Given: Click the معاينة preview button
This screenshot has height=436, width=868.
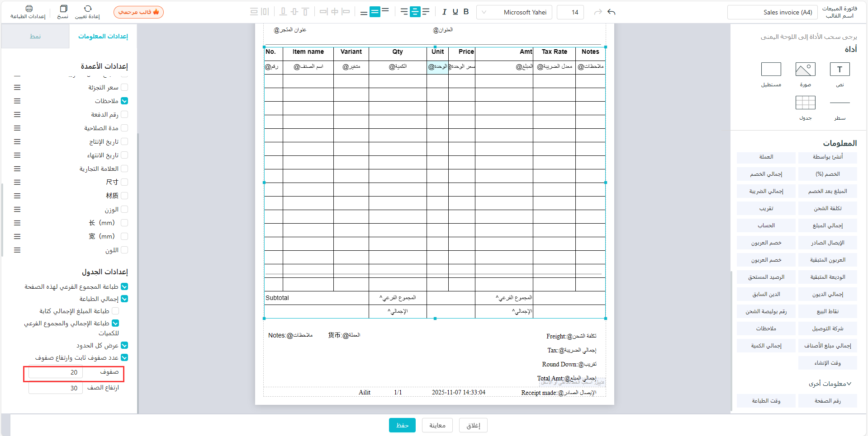Looking at the screenshot, I should tap(437, 425).
